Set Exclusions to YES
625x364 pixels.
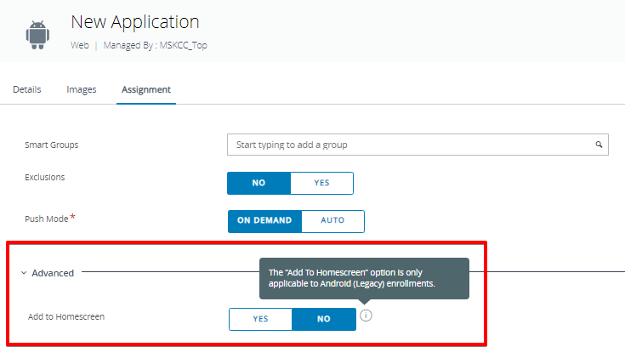pyautogui.click(x=321, y=183)
